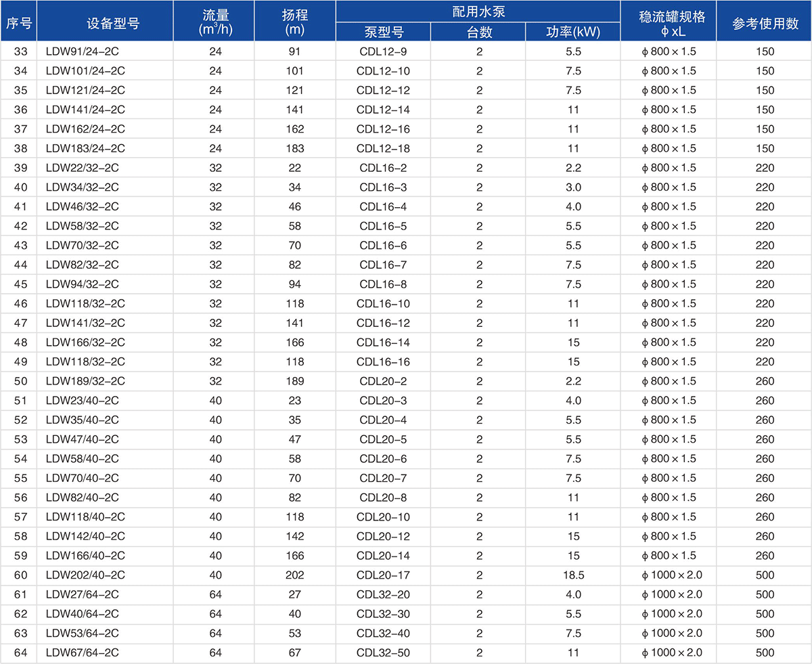Click pump model CDL32-20

click(x=383, y=594)
